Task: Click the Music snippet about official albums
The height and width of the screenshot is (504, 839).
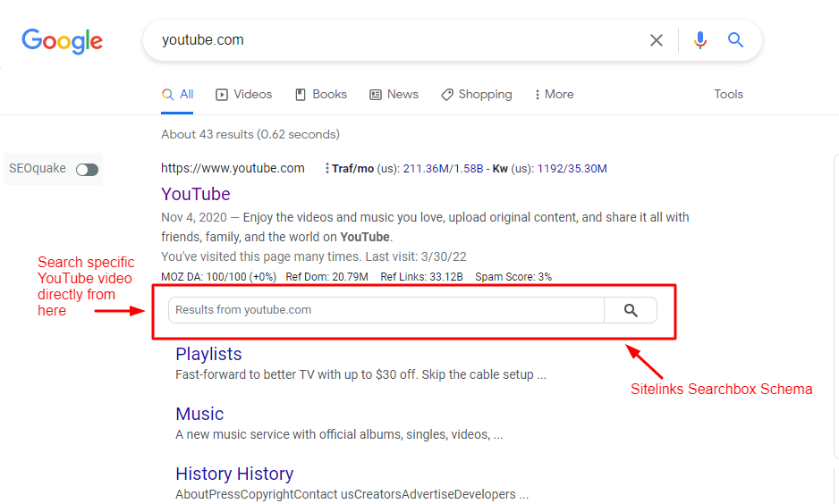Action: 339,434
